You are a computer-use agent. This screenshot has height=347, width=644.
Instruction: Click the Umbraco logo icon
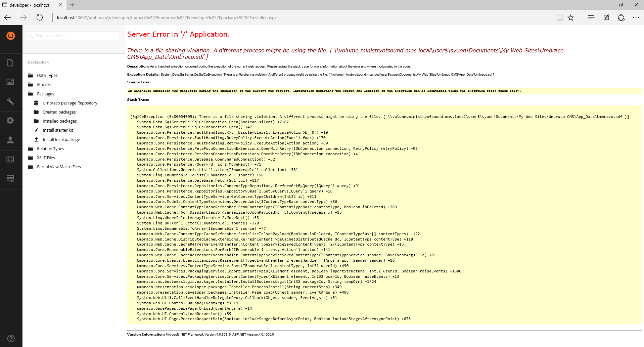[11, 36]
